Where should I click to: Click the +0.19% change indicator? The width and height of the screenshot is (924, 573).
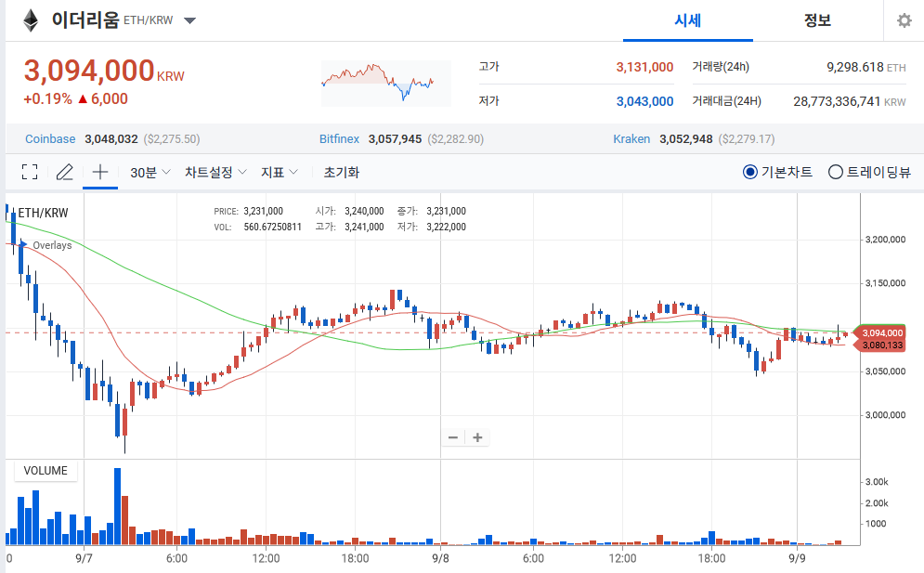(47, 99)
